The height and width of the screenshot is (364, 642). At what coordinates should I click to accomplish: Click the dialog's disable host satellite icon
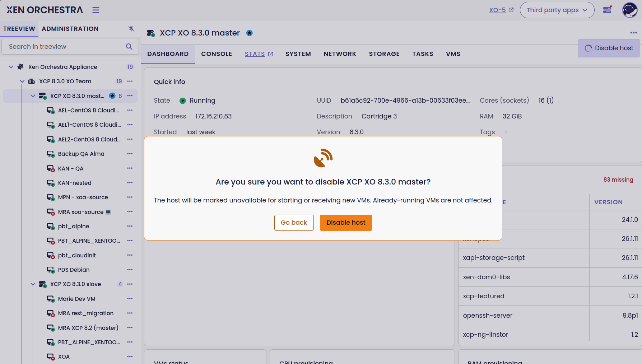(x=323, y=158)
